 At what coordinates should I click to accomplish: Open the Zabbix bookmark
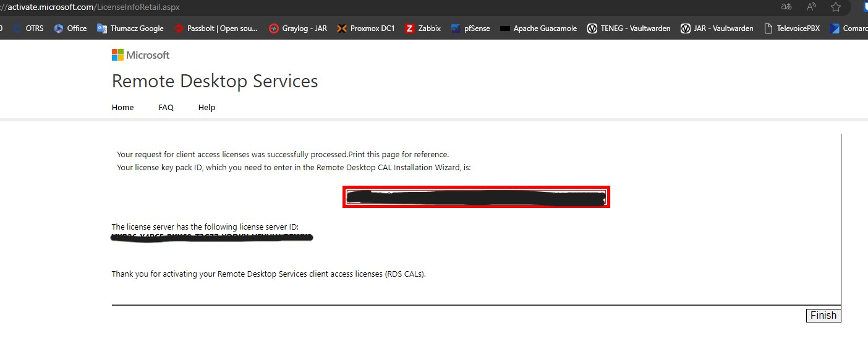(x=423, y=28)
